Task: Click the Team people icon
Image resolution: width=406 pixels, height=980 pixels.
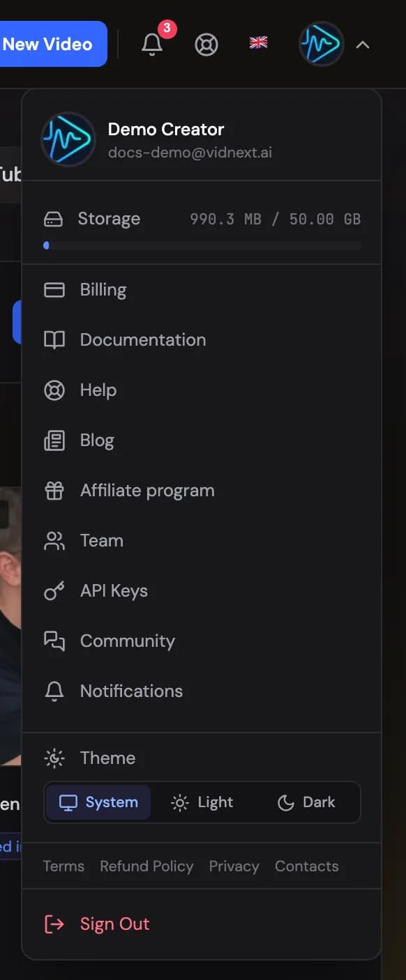Action: [54, 541]
